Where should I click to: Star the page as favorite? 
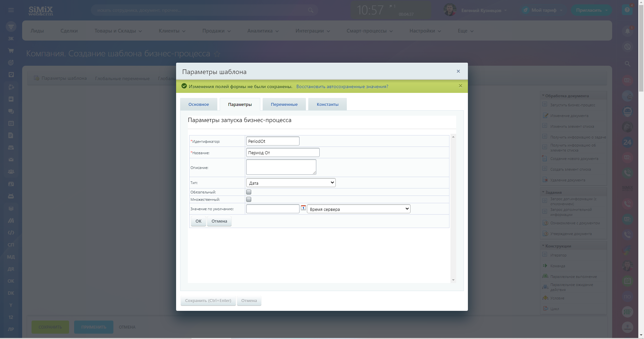pos(217,54)
